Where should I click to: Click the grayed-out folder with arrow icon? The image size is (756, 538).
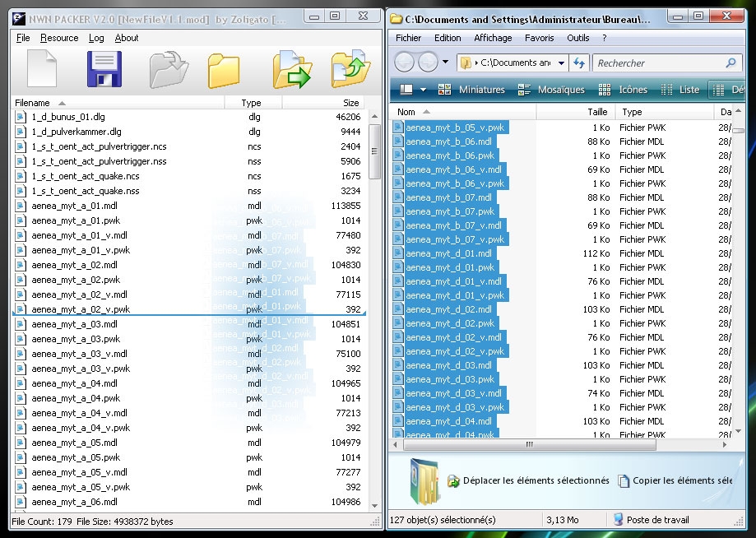coord(169,70)
